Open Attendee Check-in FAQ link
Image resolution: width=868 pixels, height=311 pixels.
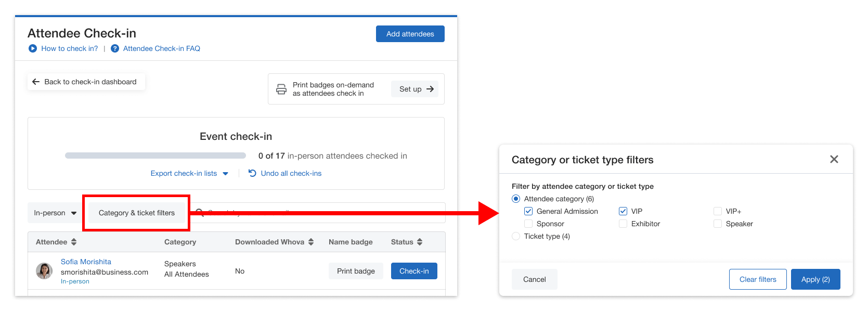161,48
